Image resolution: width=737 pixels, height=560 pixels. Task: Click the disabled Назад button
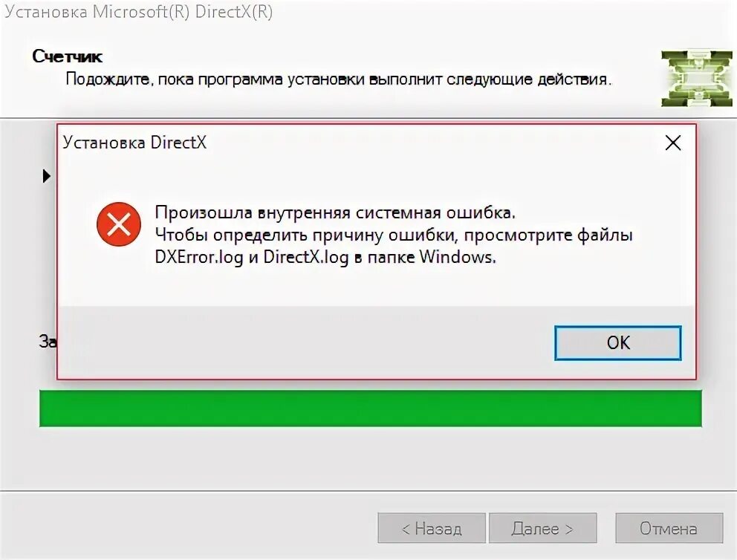(x=432, y=528)
